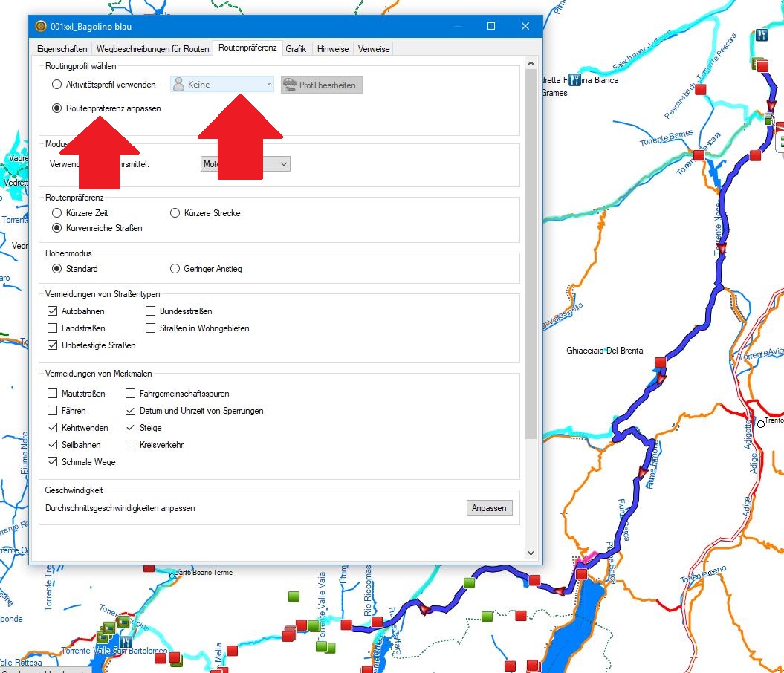Click the restaurant icon near Fontana Bianca
The height and width of the screenshot is (673, 784).
pyautogui.click(x=574, y=79)
